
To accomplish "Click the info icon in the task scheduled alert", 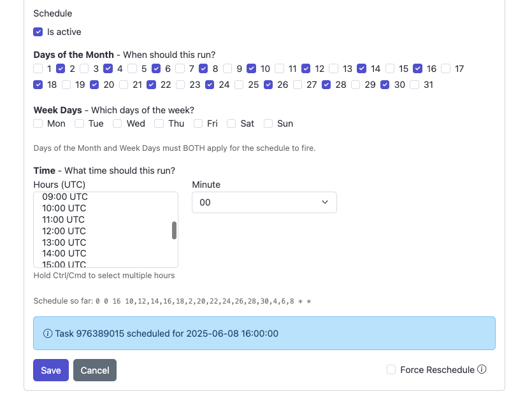I will [x=48, y=334].
